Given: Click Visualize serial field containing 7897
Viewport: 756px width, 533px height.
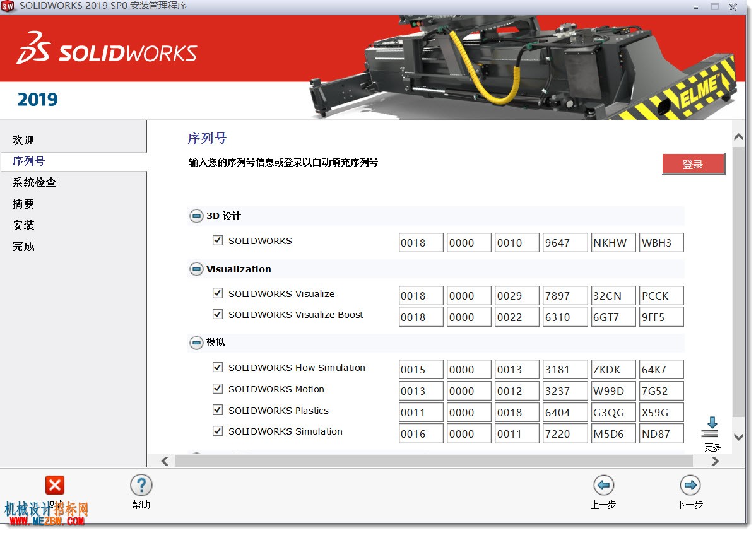Looking at the screenshot, I should click(565, 295).
